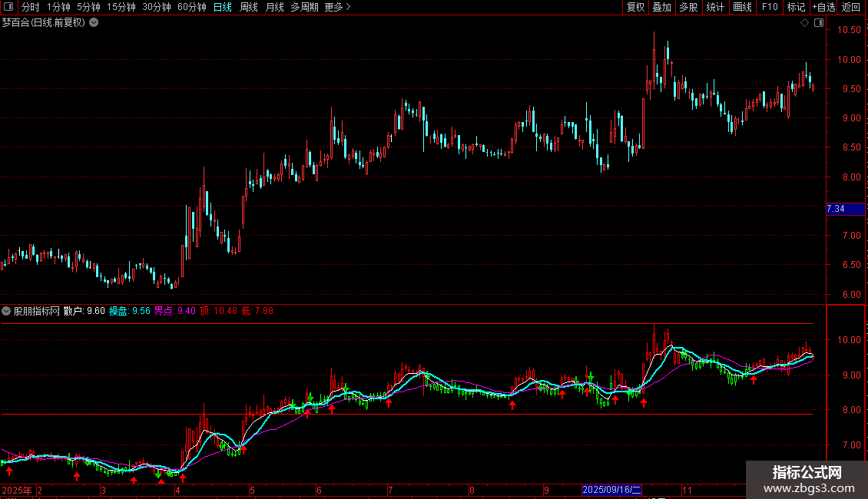Image resolution: width=868 pixels, height=499 pixels.
Task: Expand dropdown next to 梦百合 title
Action: [x=94, y=23]
